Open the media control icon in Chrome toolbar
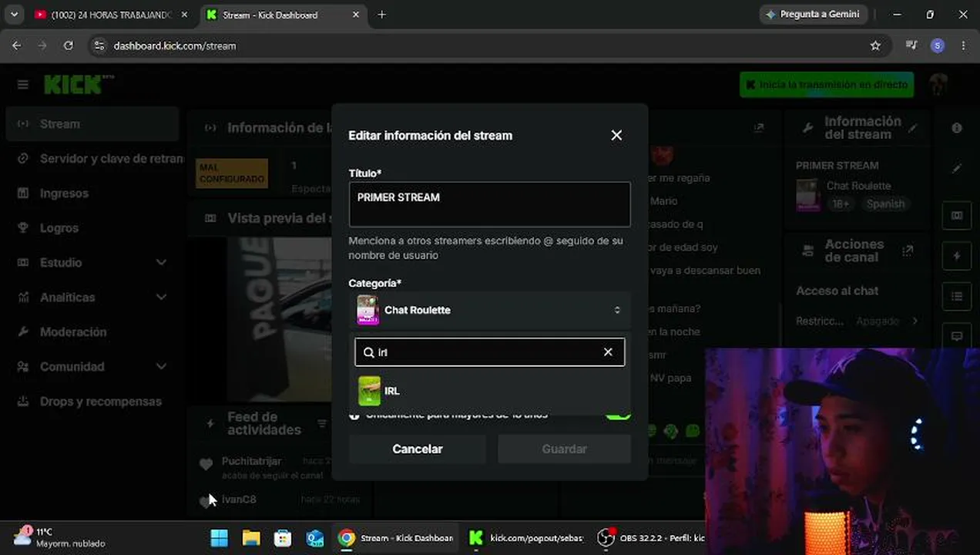Viewport: 980px width, 555px height. [911, 45]
